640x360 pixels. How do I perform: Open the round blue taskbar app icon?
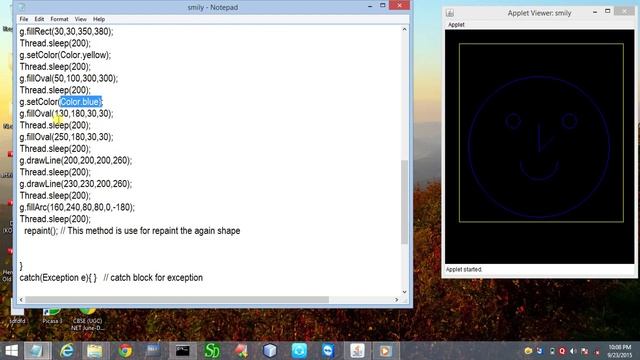[x=299, y=351]
